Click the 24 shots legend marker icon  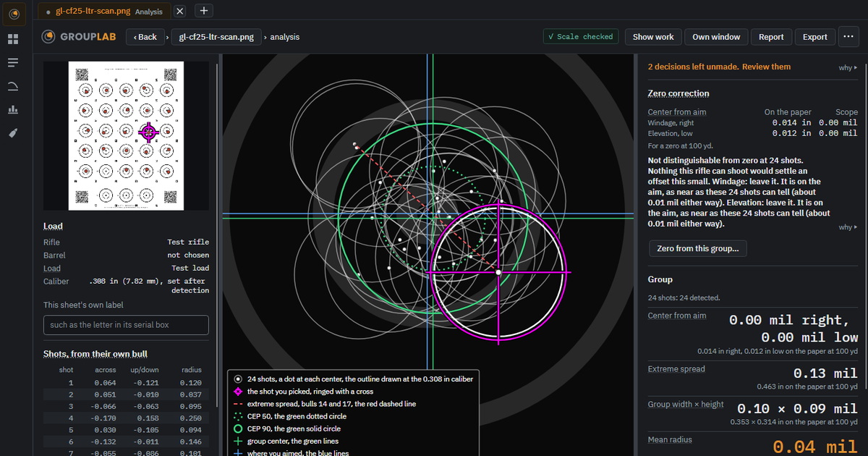point(238,379)
